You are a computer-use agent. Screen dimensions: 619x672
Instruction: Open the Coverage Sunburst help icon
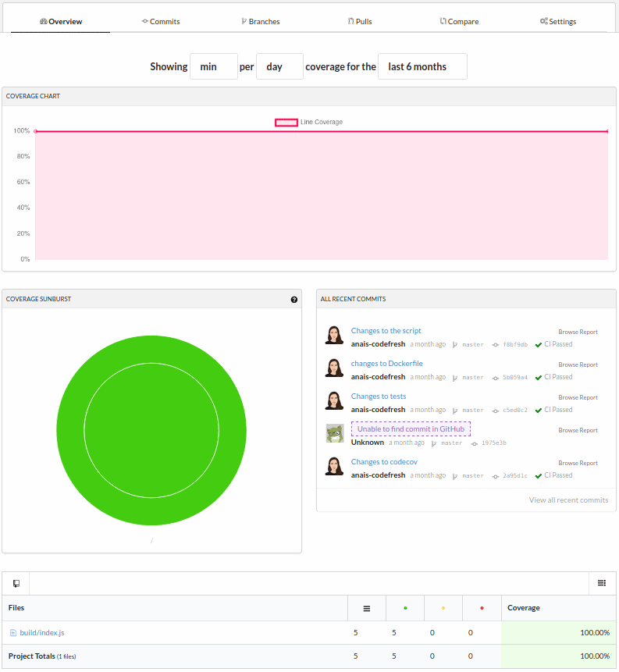pos(294,299)
